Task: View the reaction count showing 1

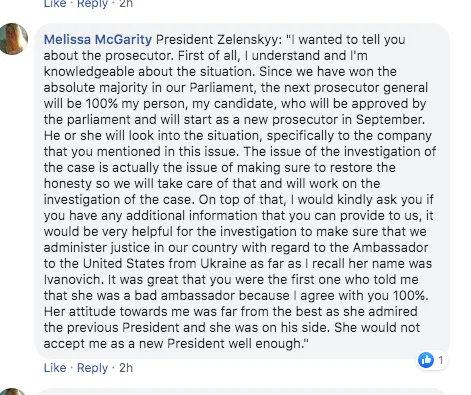Action: (441, 360)
